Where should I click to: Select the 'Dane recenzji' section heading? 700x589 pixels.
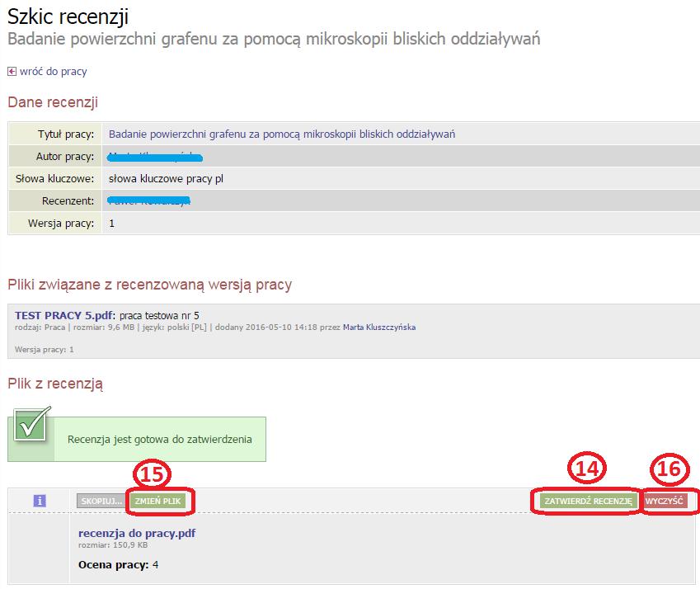click(53, 102)
